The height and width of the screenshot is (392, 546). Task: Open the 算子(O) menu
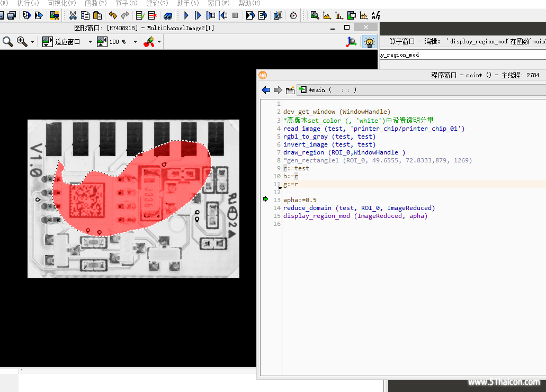(x=127, y=4)
